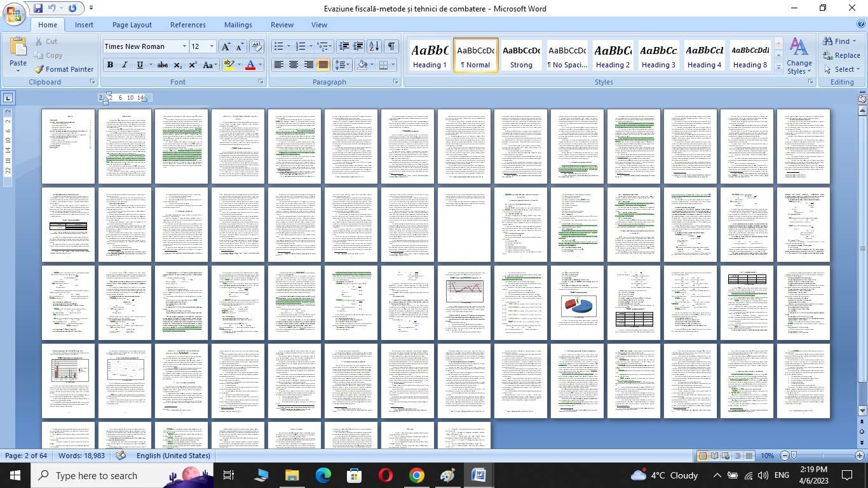Grow font size
The width and height of the screenshot is (868, 488).
[226, 46]
